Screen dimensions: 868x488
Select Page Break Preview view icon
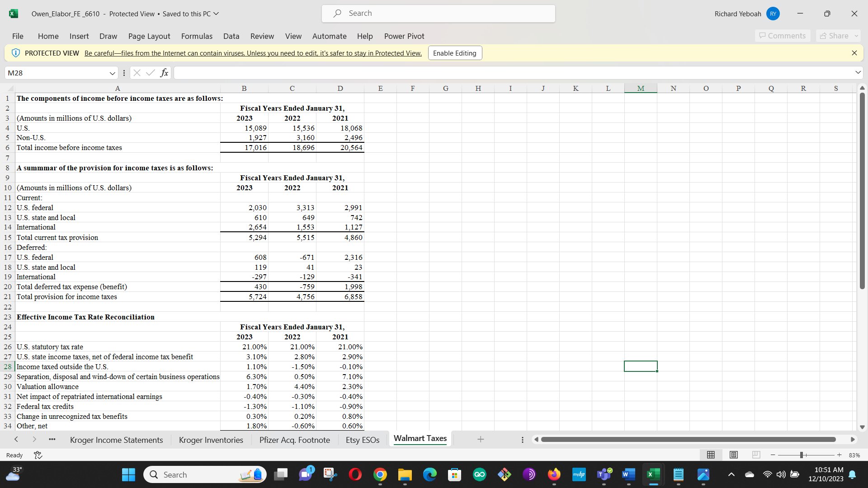click(x=756, y=455)
